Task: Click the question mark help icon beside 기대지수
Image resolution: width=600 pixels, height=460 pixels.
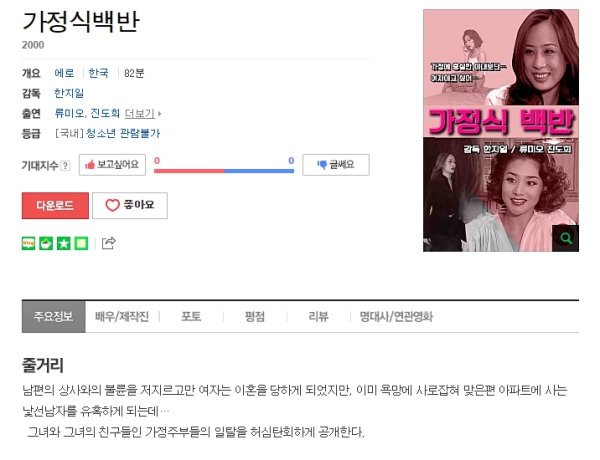Action: tap(65, 166)
